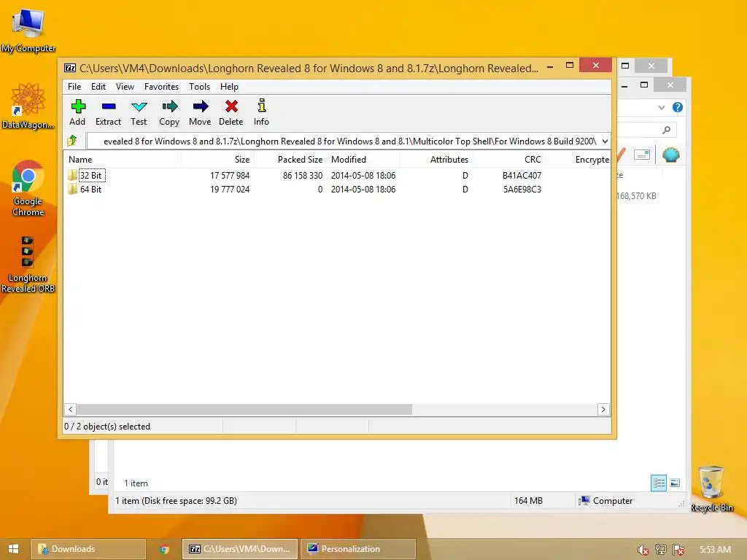Click the red Delete icon

231,106
